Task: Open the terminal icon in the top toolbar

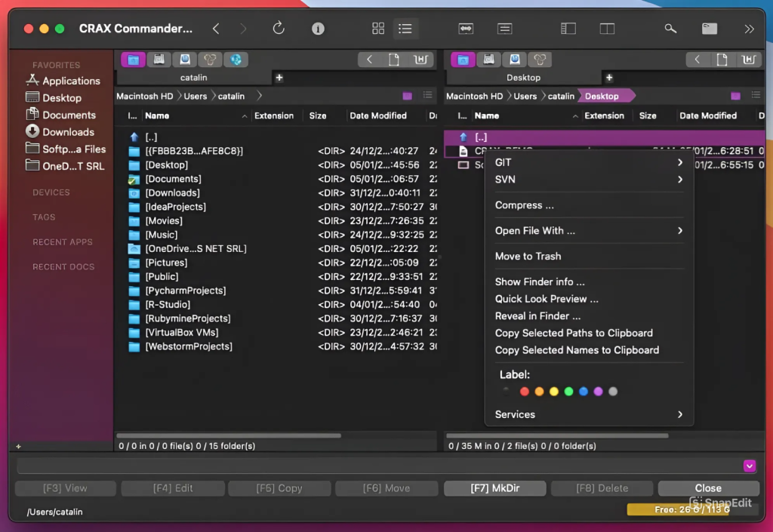Action: 710,29
